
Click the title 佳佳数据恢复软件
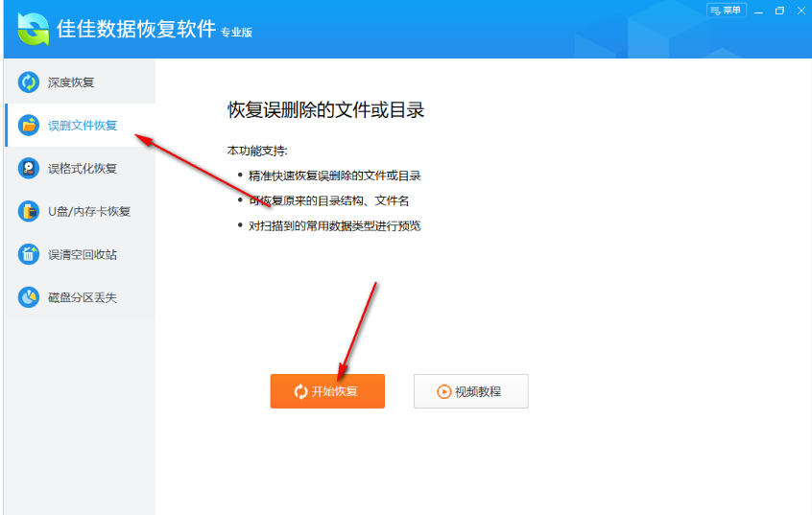click(x=136, y=29)
